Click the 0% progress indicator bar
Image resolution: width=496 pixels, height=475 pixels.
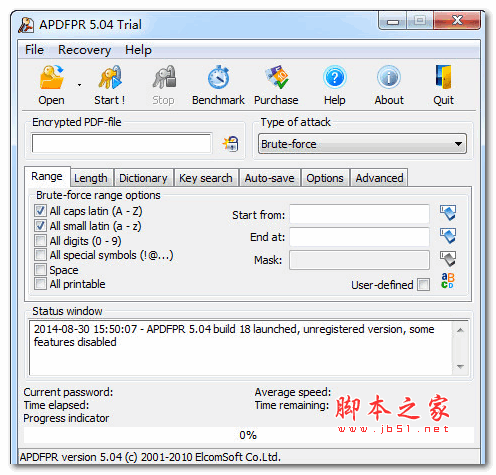click(x=249, y=435)
